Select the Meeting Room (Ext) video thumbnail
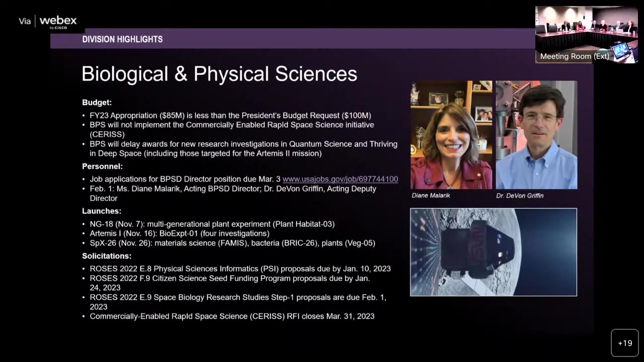 [x=586, y=35]
